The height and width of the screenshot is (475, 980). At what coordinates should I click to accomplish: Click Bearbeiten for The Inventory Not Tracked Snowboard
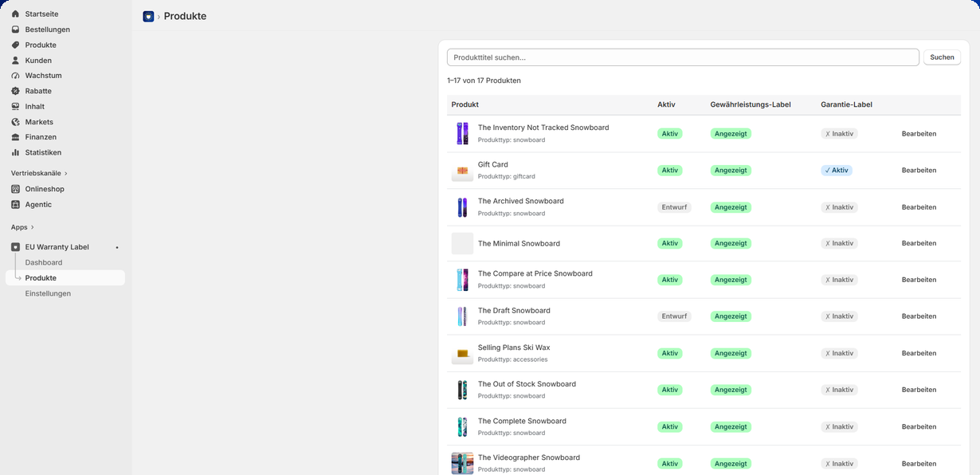click(x=919, y=134)
